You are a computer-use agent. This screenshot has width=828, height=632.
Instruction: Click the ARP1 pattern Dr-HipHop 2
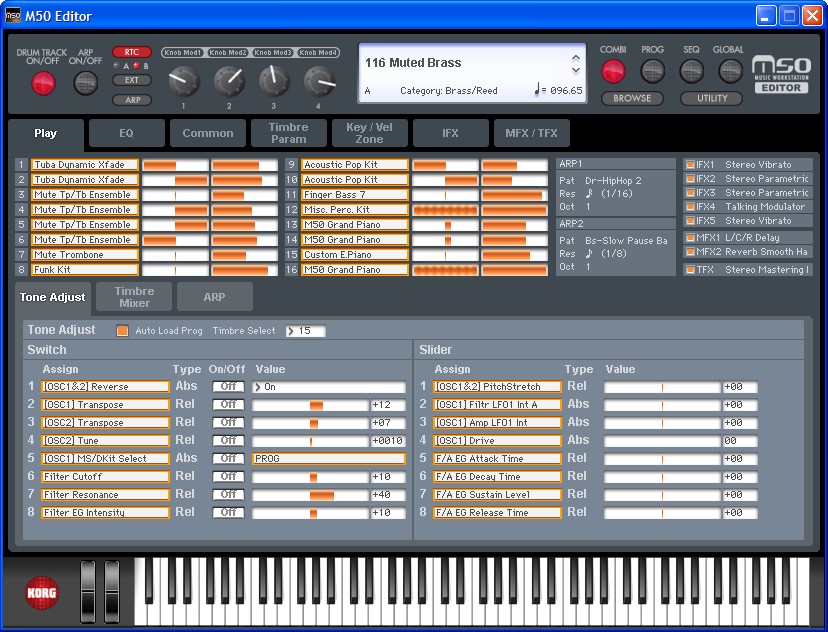coord(613,181)
